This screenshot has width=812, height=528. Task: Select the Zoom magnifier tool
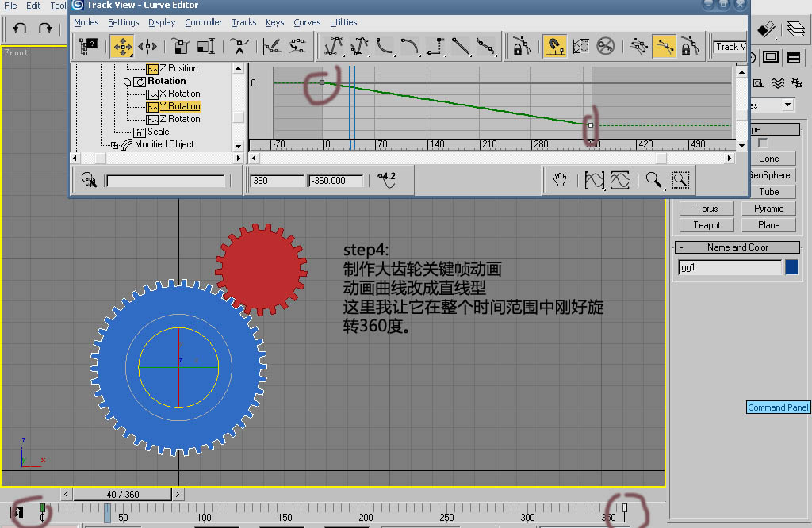[x=653, y=180]
